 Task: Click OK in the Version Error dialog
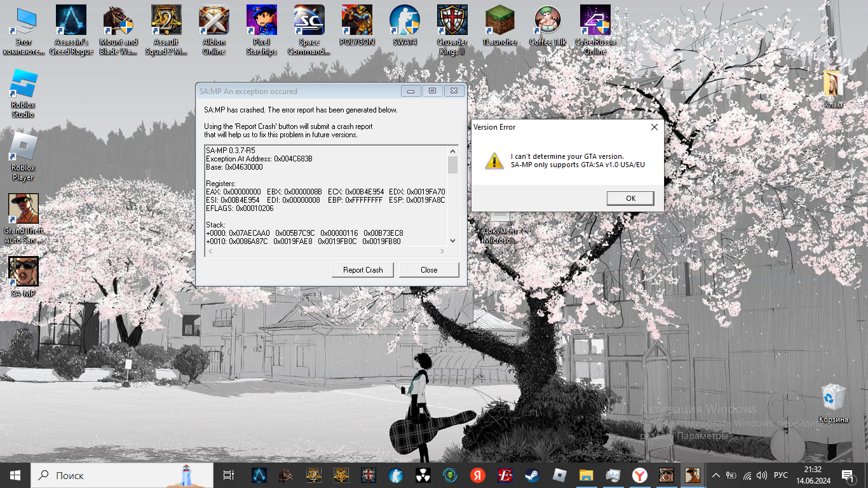pos(630,198)
